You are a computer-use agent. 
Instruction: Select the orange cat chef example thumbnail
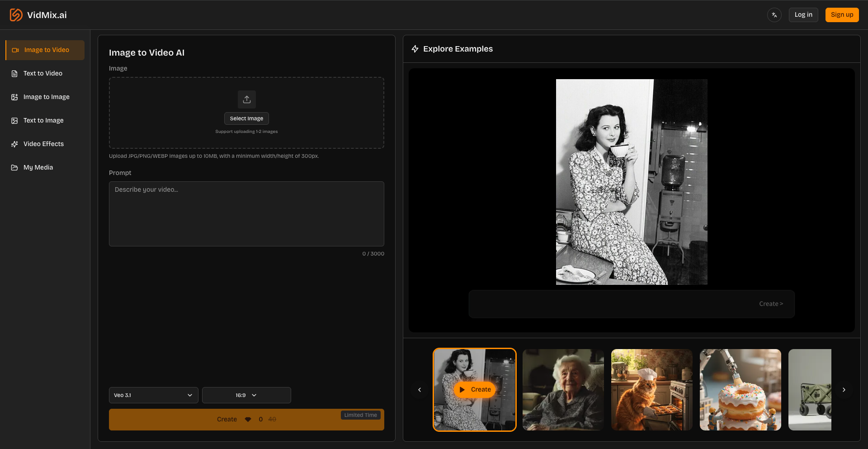651,389
